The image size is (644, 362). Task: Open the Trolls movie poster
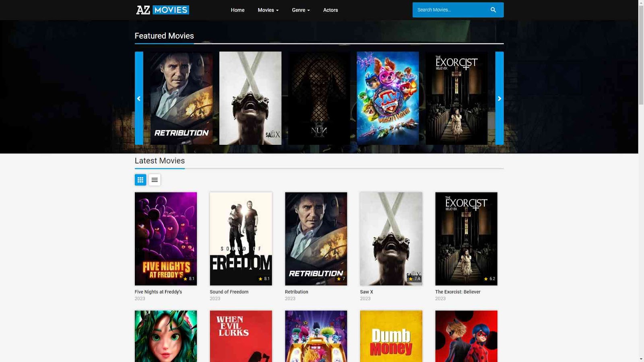(316, 336)
